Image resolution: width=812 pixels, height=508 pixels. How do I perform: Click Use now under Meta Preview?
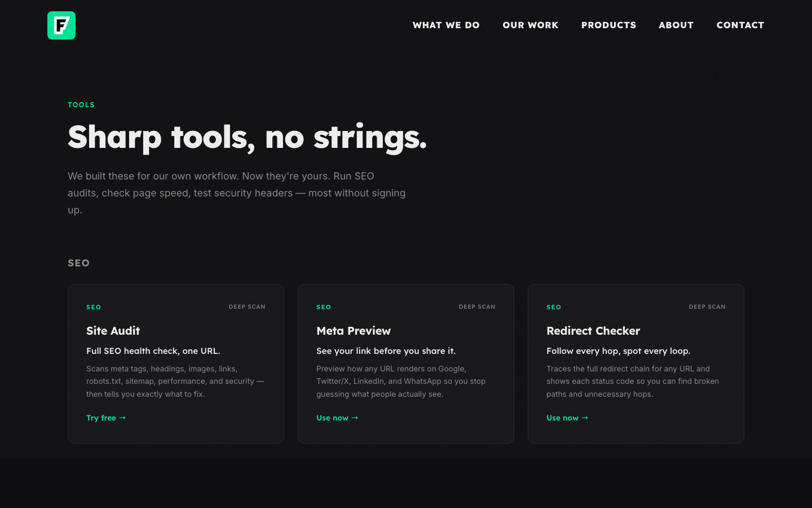[x=337, y=418]
